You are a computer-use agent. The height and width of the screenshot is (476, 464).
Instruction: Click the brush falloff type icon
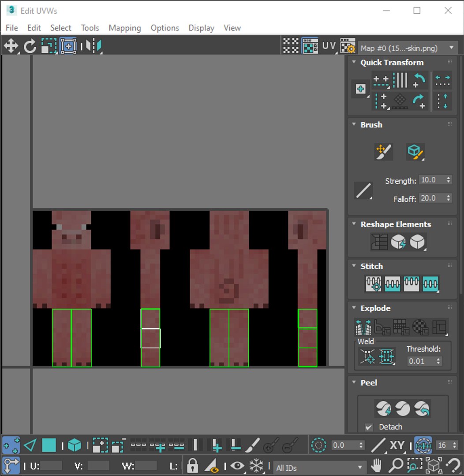(x=363, y=191)
